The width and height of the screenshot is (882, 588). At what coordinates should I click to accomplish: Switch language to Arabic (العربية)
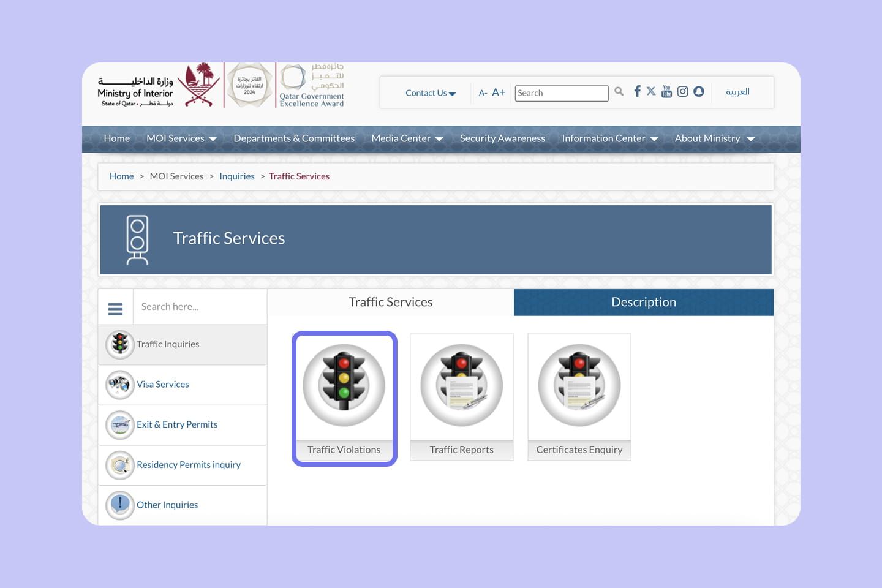tap(737, 92)
